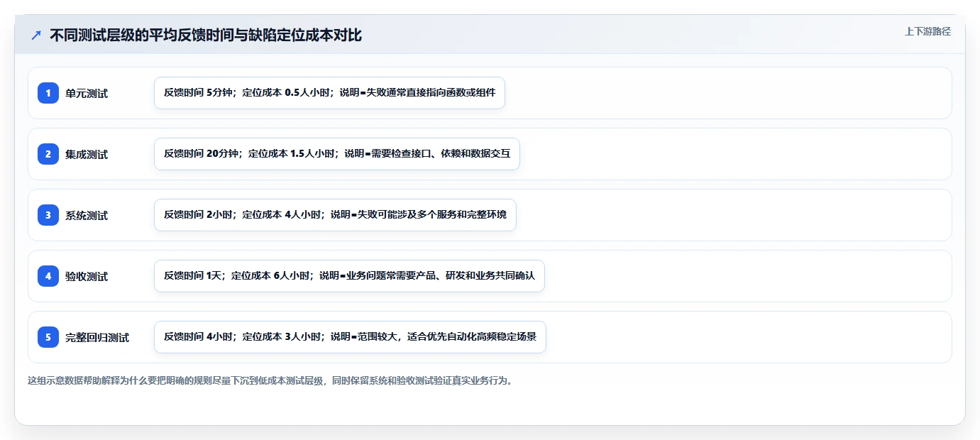The image size is (980, 440).
Task: Click the number 3 badge for 系统测试
Action: [48, 215]
